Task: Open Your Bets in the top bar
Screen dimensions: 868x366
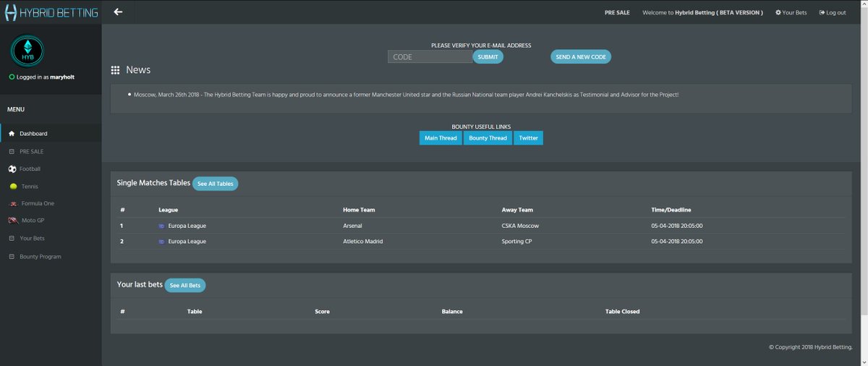Action: coord(791,12)
